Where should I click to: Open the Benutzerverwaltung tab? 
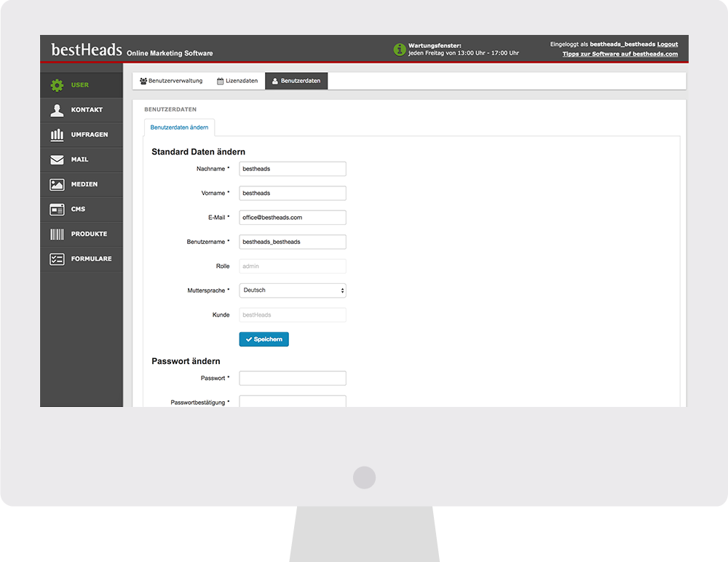(x=171, y=81)
